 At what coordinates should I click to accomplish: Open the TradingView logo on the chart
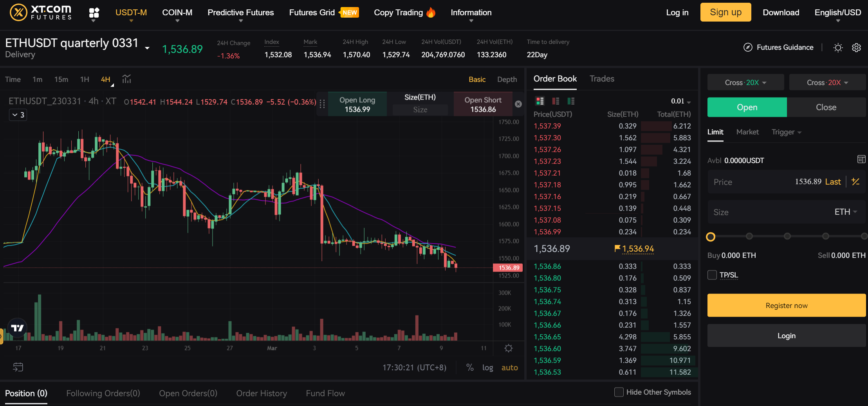[x=17, y=328]
